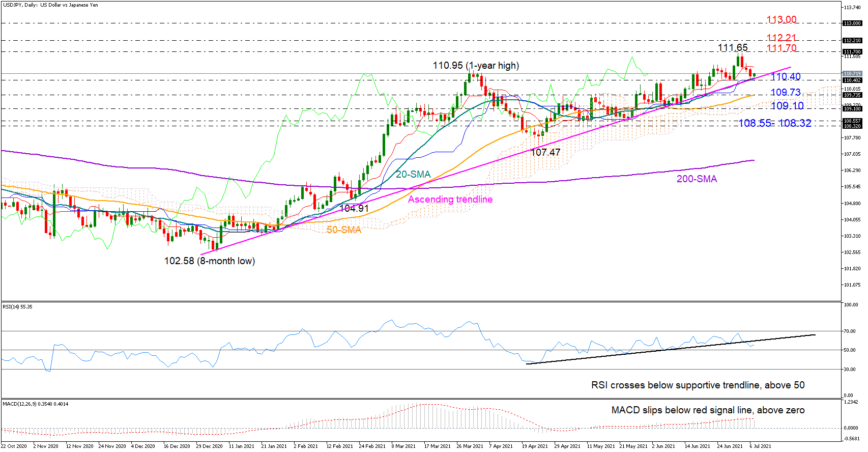The width and height of the screenshot is (868, 452).
Task: Click the 26 Mar 2021 date on time axis
Action: [x=470, y=446]
